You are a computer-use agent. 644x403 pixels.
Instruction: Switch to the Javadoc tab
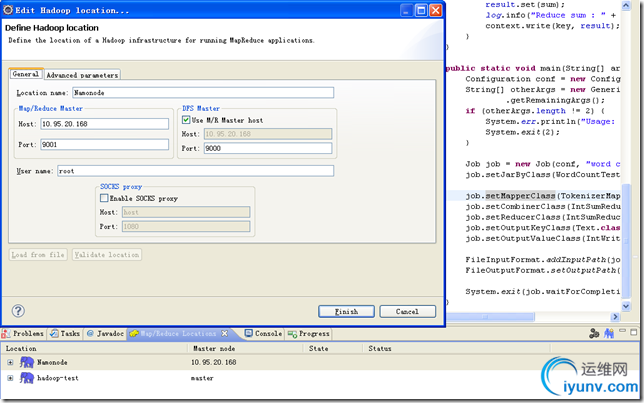pyautogui.click(x=109, y=334)
